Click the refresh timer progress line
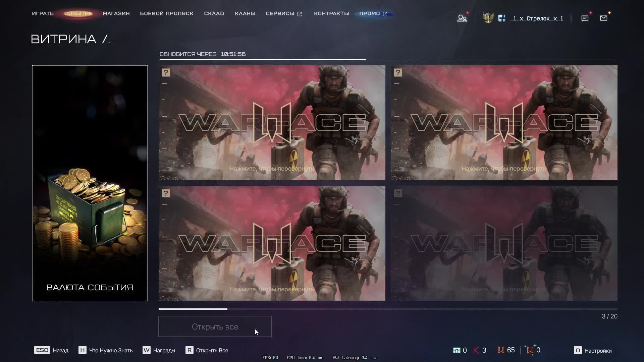The image size is (644, 362). [388, 60]
